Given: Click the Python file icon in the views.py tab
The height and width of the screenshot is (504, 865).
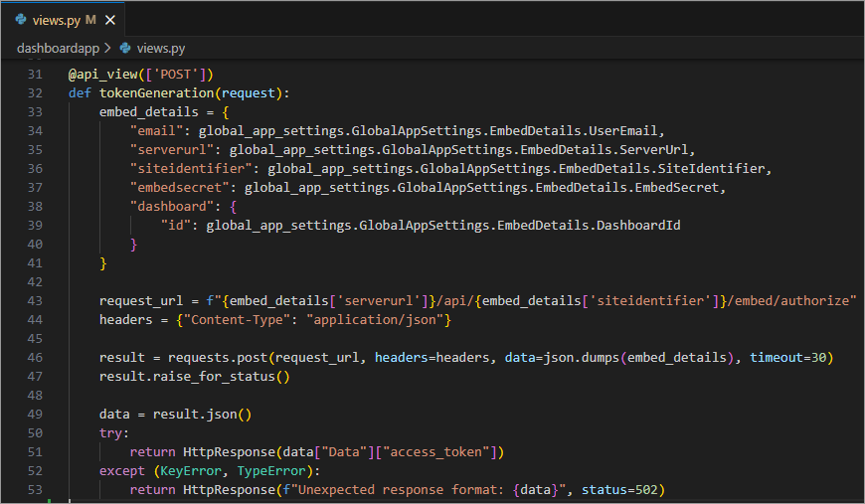Looking at the screenshot, I should pyautogui.click(x=21, y=20).
